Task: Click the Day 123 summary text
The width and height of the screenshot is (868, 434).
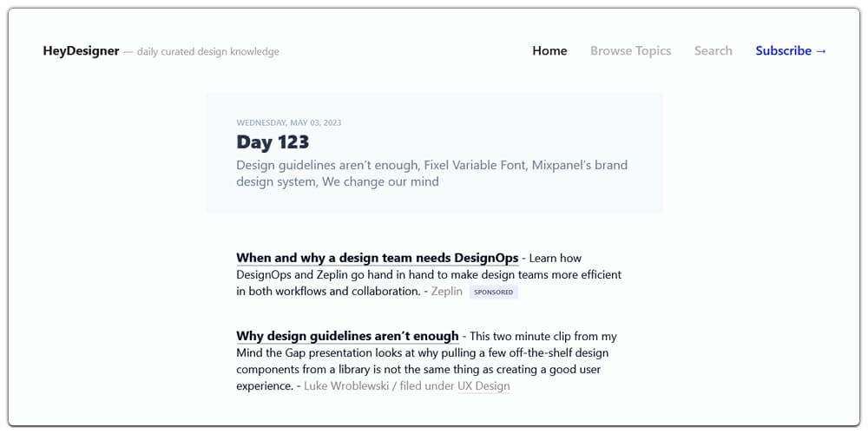Action: pyautogui.click(x=431, y=174)
